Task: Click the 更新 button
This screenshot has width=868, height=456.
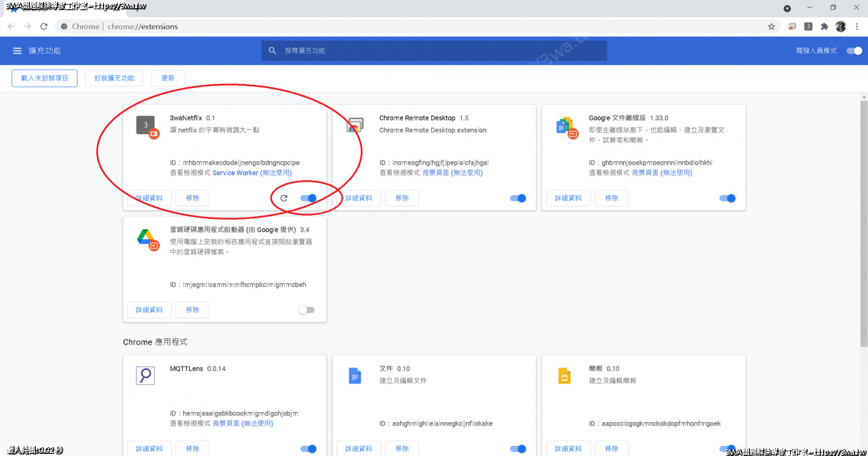Action: point(168,78)
